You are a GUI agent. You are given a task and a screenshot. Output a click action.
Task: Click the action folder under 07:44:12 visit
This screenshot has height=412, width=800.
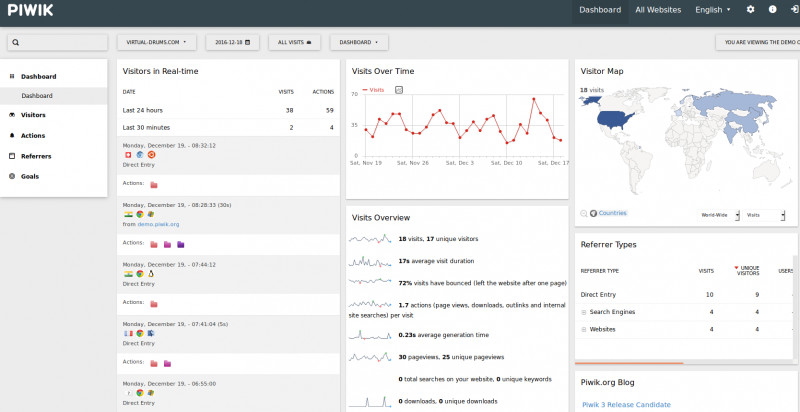click(154, 304)
